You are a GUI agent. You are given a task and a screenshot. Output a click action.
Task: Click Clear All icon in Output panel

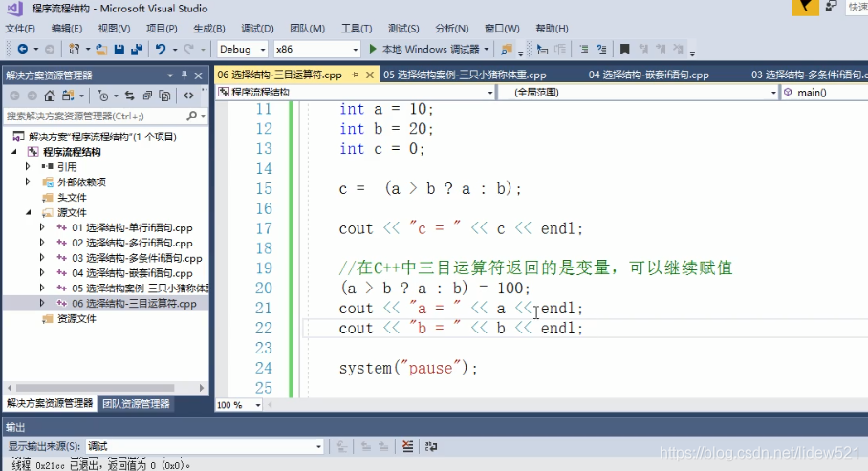[x=407, y=446]
